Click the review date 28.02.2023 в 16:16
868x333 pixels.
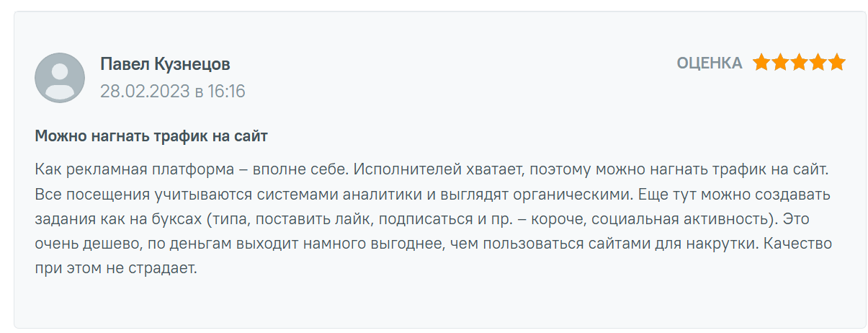coord(172,91)
